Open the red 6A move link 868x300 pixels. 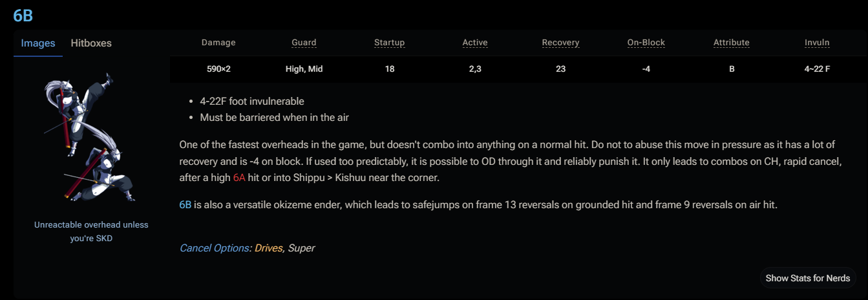tap(239, 177)
